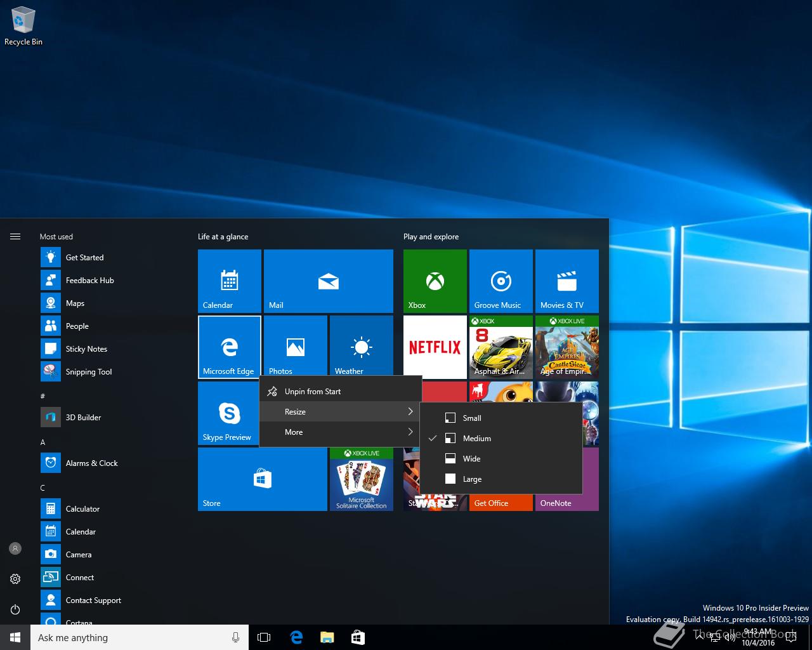Click the 'Play and explore' group header
The image size is (812, 650).
(x=431, y=237)
